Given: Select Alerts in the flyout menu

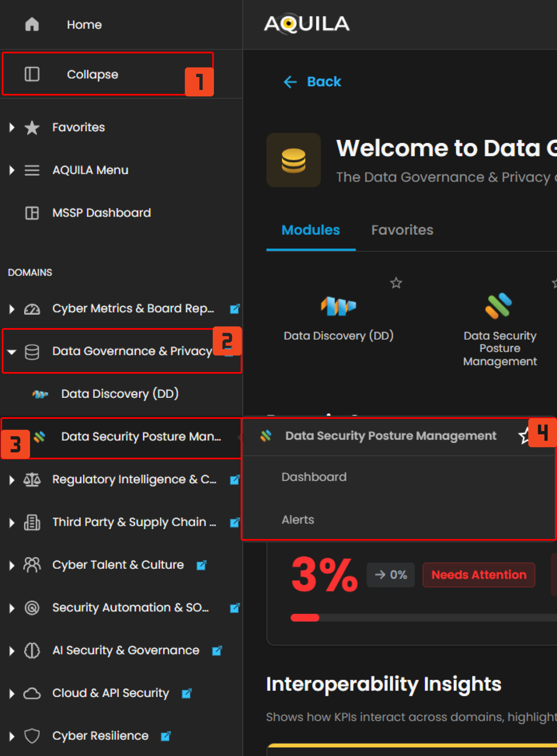Looking at the screenshot, I should (x=298, y=520).
